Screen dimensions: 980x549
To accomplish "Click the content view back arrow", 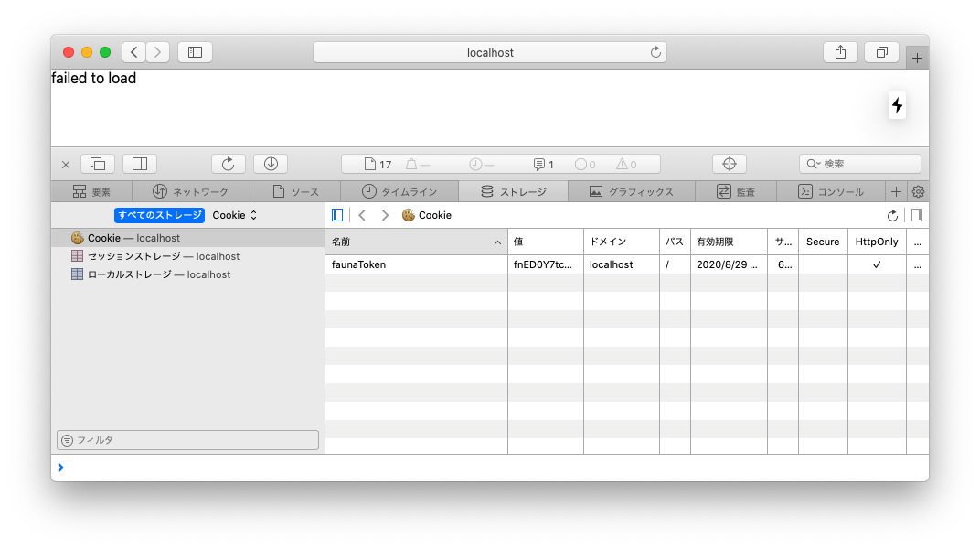I will coord(362,215).
